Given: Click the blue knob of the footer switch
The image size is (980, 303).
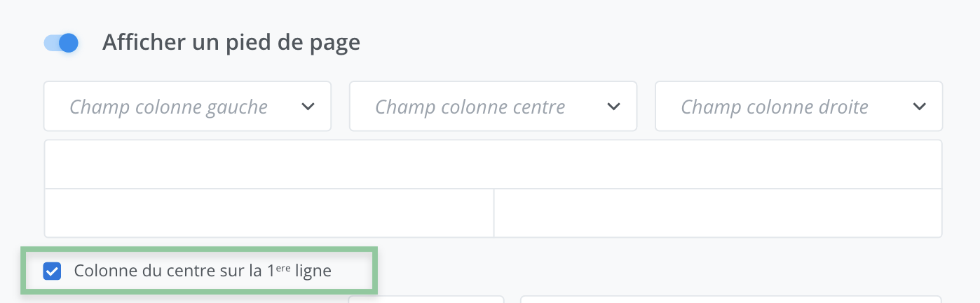Looking at the screenshot, I should click(68, 43).
